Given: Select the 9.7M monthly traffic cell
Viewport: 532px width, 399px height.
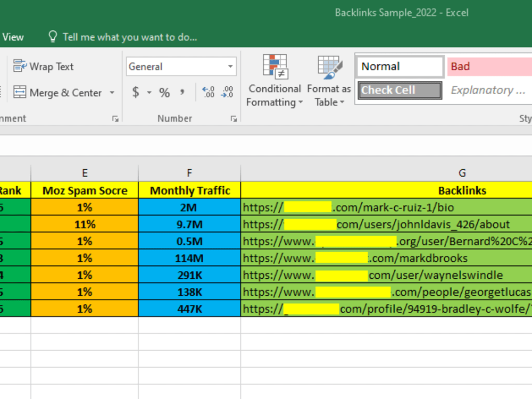Looking at the screenshot, I should click(x=190, y=225).
